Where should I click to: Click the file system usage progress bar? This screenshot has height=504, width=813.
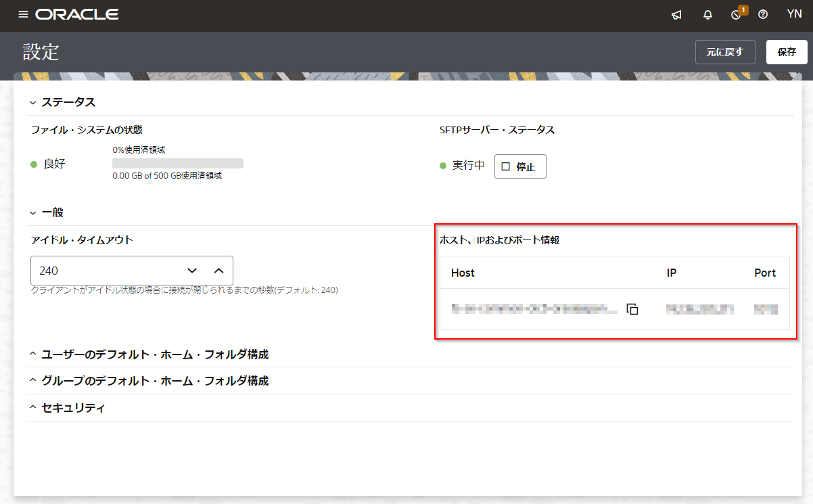[x=177, y=163]
